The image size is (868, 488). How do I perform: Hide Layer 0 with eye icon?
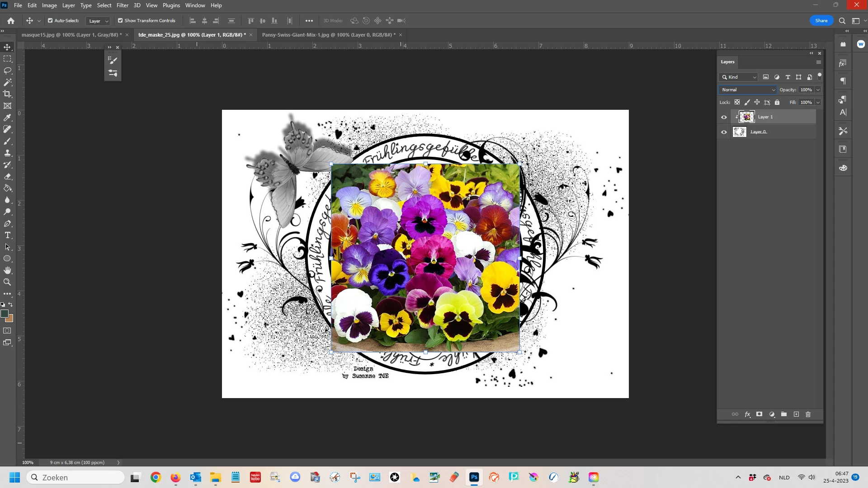tap(724, 132)
